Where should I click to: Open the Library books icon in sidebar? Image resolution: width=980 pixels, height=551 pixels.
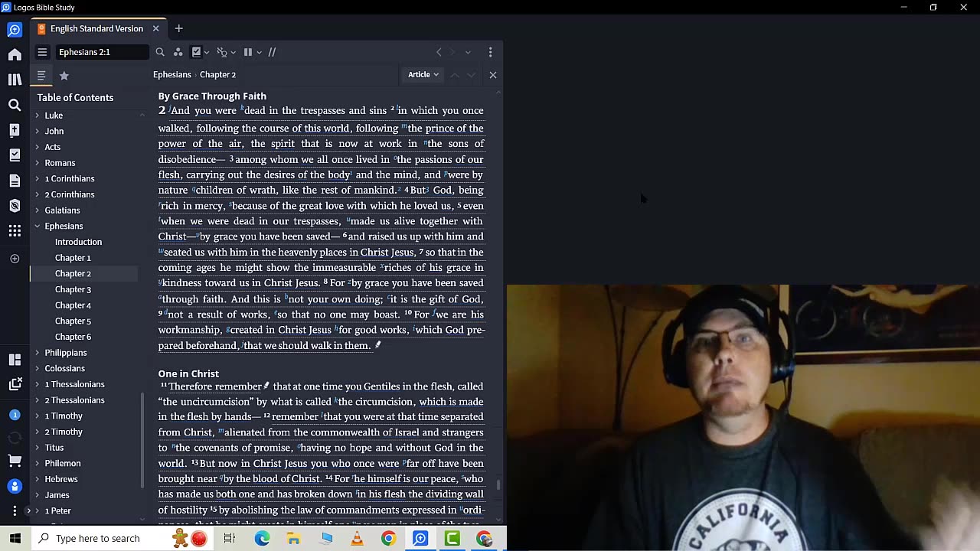pyautogui.click(x=15, y=80)
